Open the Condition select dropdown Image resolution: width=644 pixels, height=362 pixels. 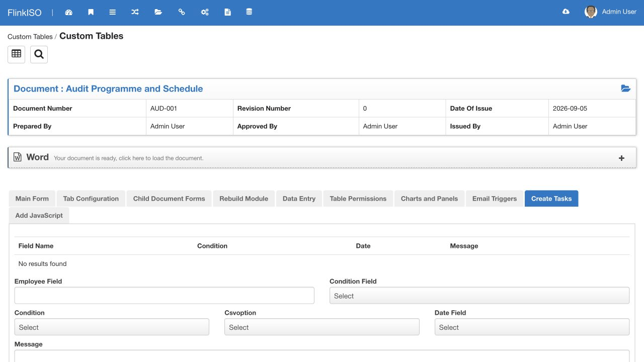[112, 327]
